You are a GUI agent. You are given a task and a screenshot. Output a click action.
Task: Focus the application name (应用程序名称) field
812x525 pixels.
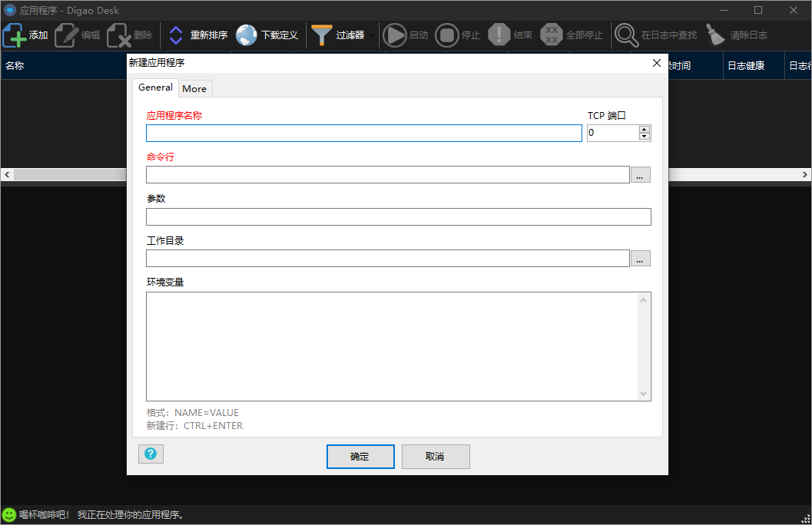tap(364, 133)
